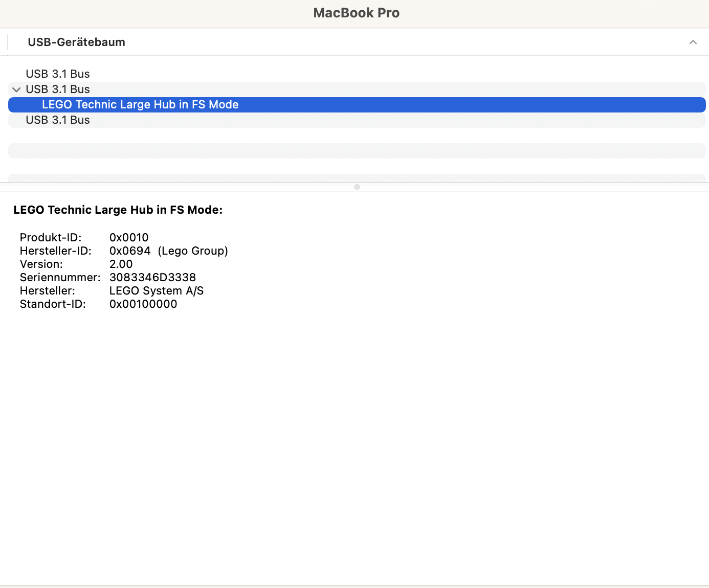This screenshot has width=709, height=588.
Task: Select the first USB 3.1 Bus item
Action: 58,74
